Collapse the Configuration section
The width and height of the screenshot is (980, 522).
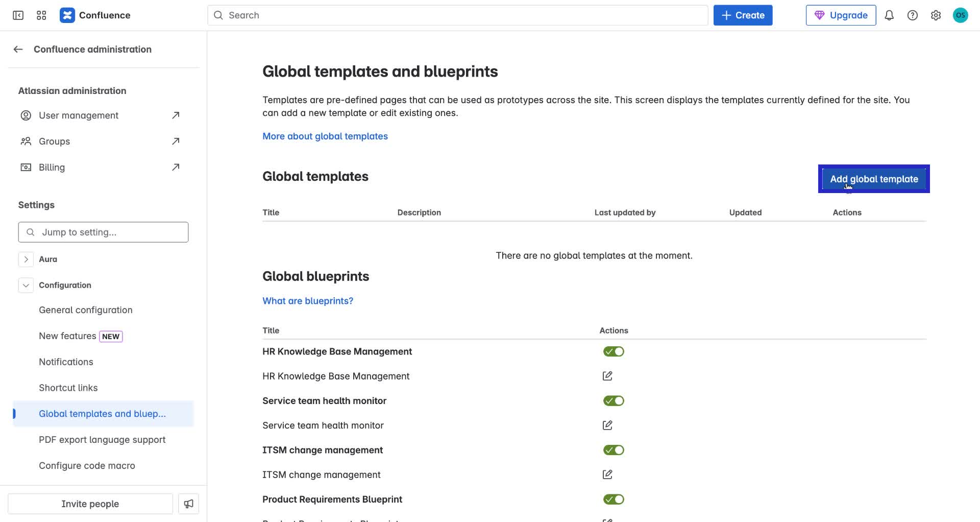click(x=26, y=286)
